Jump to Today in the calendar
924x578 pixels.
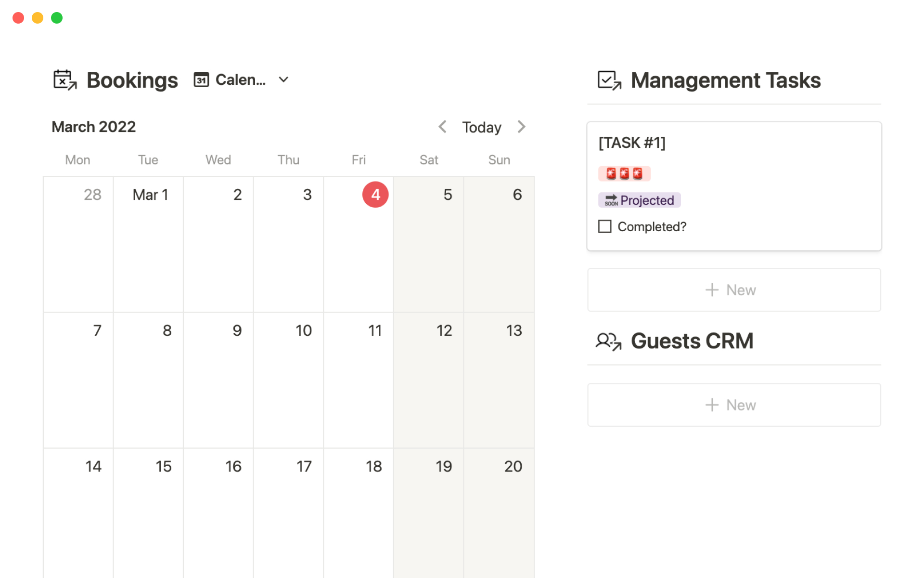point(481,127)
